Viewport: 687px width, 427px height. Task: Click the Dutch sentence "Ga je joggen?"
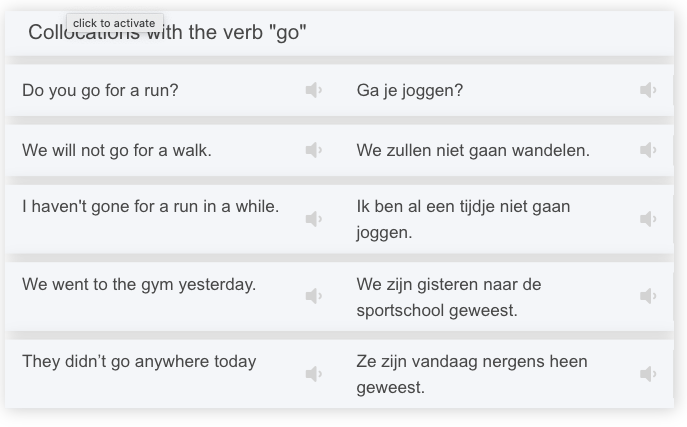coord(410,90)
